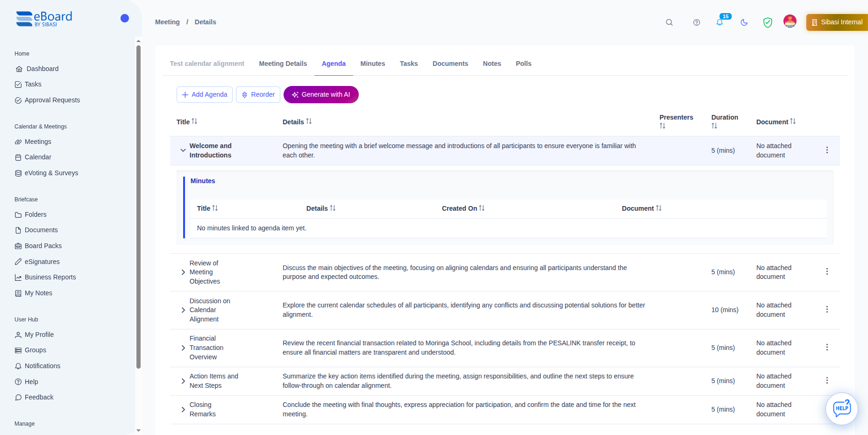Image resolution: width=868 pixels, height=435 pixels.
Task: Click the Generate with AI button
Action: [321, 94]
